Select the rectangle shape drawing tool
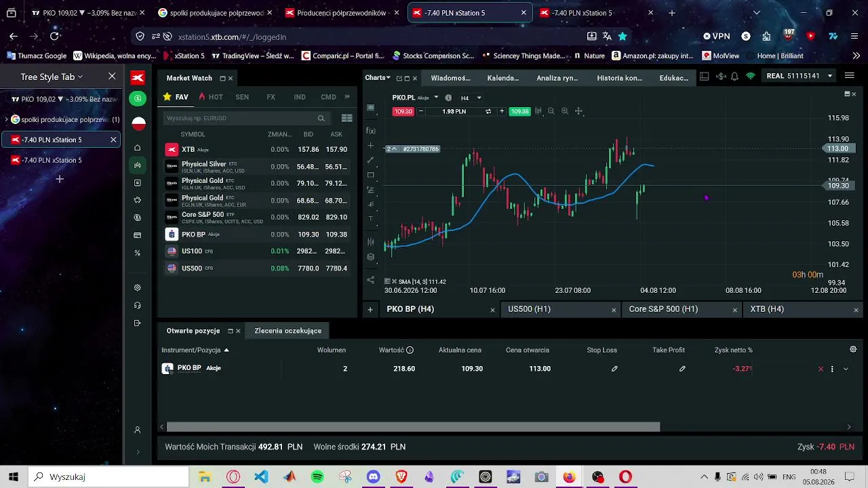 point(371,175)
